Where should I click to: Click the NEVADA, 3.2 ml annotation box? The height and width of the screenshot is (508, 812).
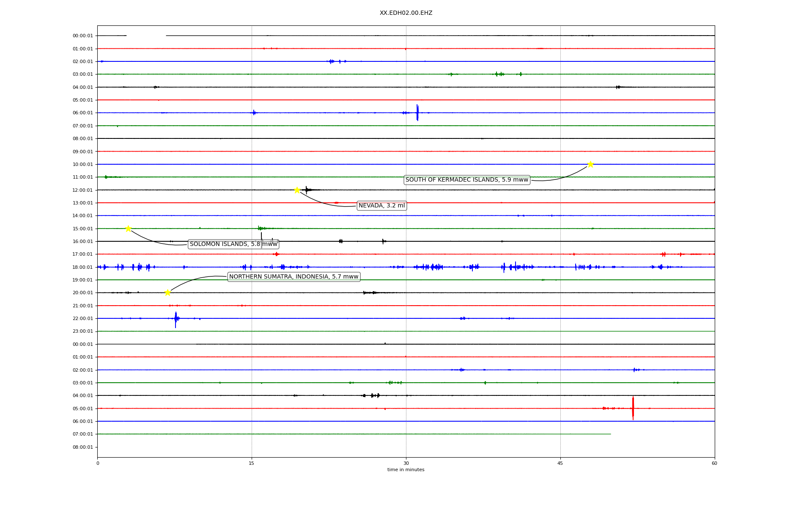[x=381, y=206]
